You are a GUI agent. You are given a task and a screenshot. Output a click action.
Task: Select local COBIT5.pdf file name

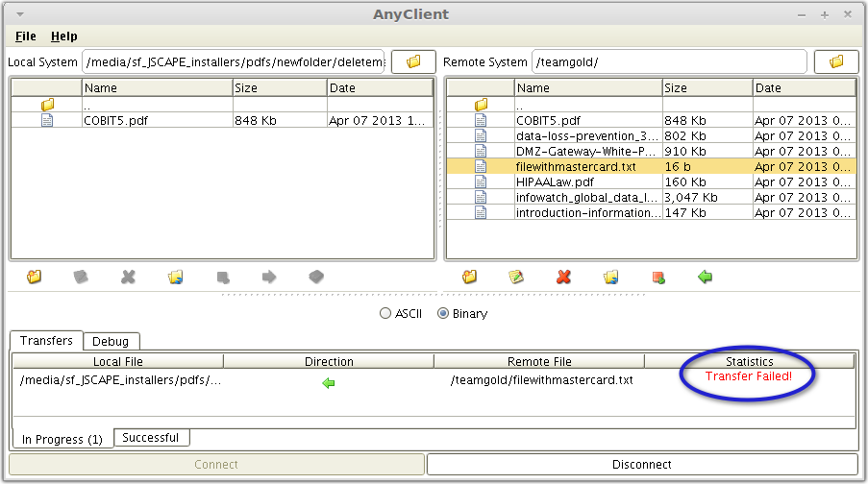[115, 121]
